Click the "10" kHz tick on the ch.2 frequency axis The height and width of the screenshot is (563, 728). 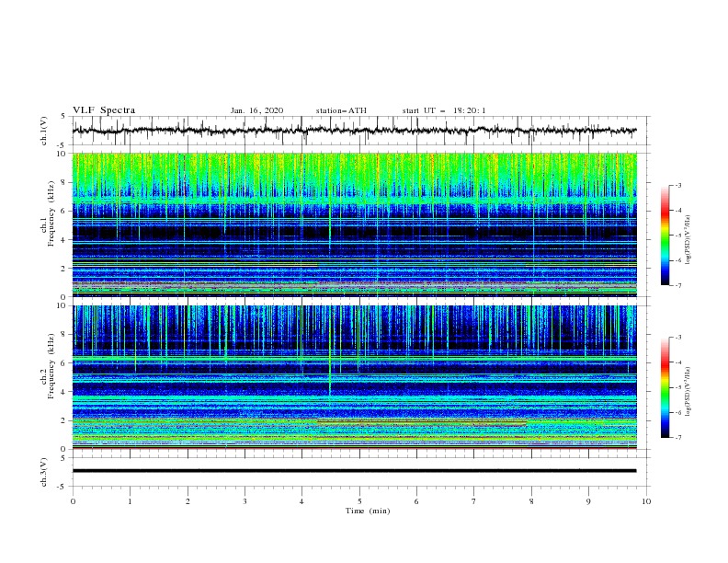[x=62, y=305]
